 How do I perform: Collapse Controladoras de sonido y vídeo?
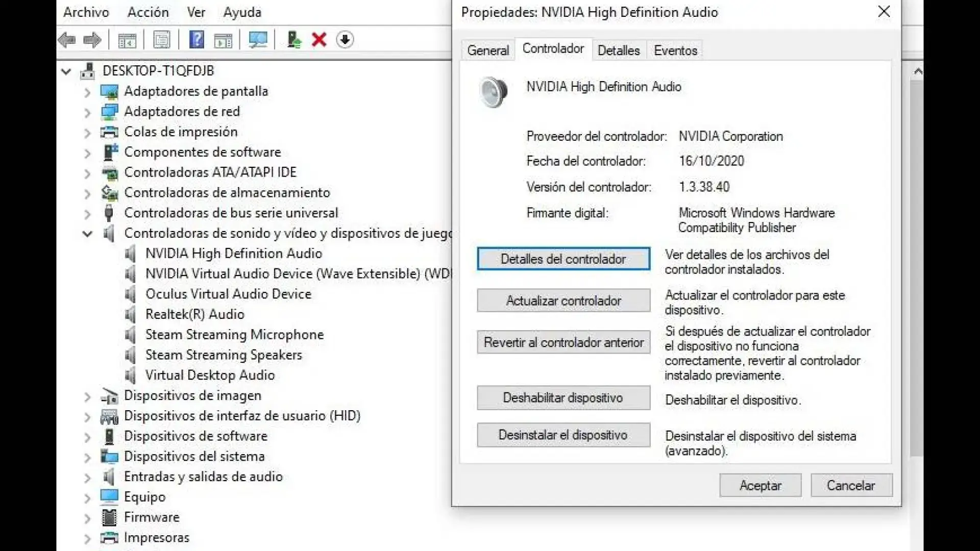87,234
